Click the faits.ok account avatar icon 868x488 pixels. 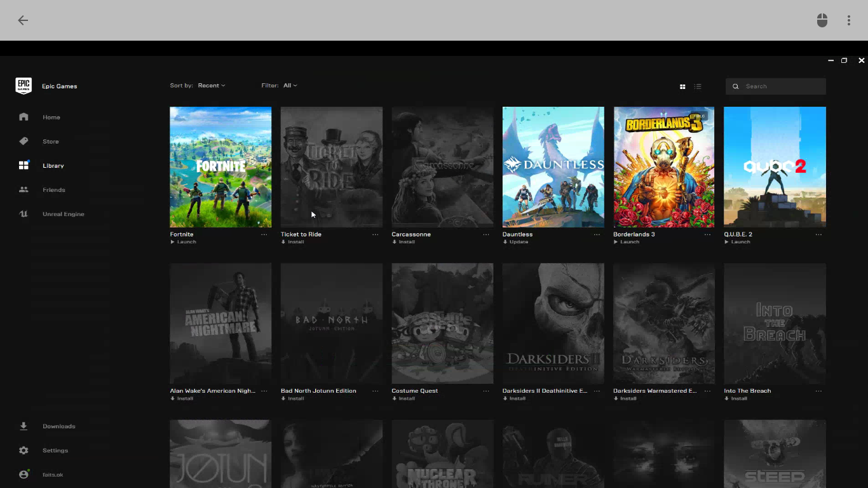tap(24, 475)
